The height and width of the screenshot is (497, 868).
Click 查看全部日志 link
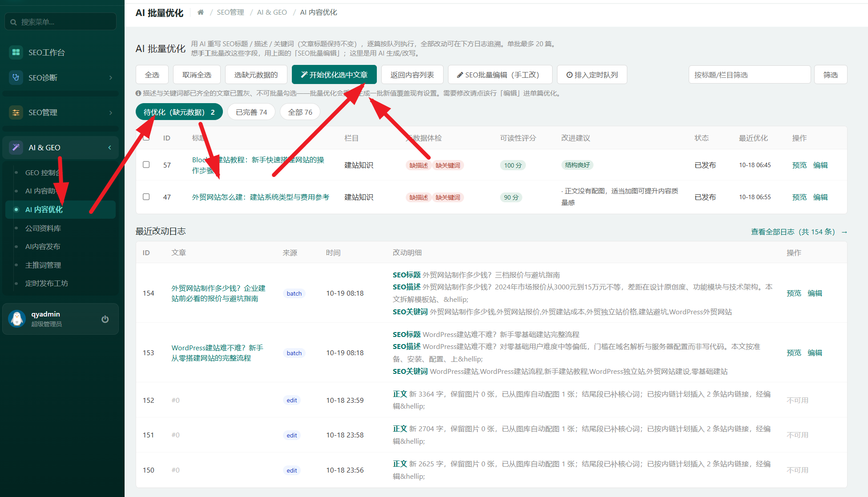click(799, 232)
